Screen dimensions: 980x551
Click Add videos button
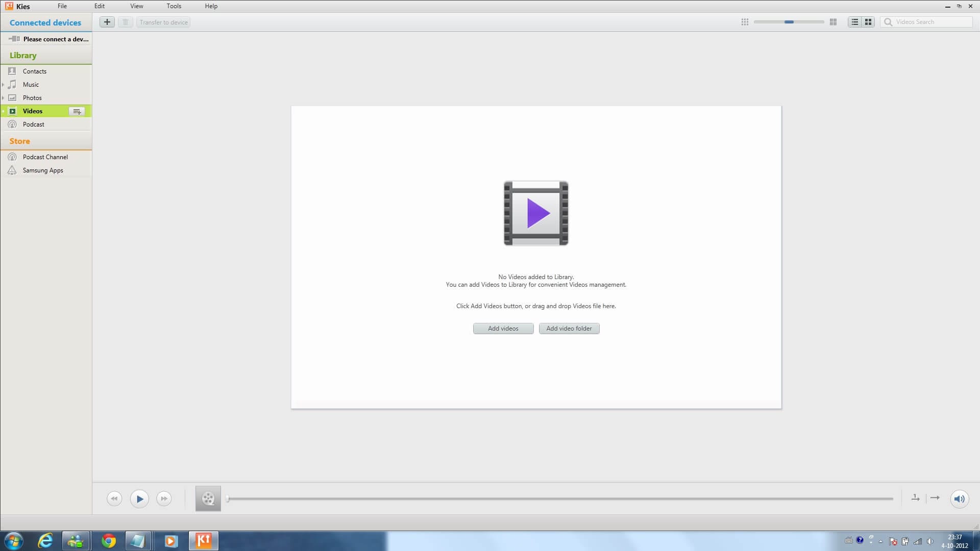tap(503, 329)
